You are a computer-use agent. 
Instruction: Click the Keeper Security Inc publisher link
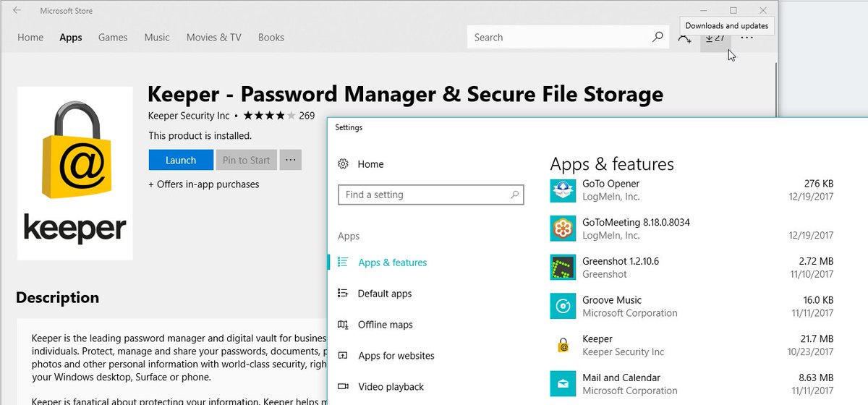189,116
